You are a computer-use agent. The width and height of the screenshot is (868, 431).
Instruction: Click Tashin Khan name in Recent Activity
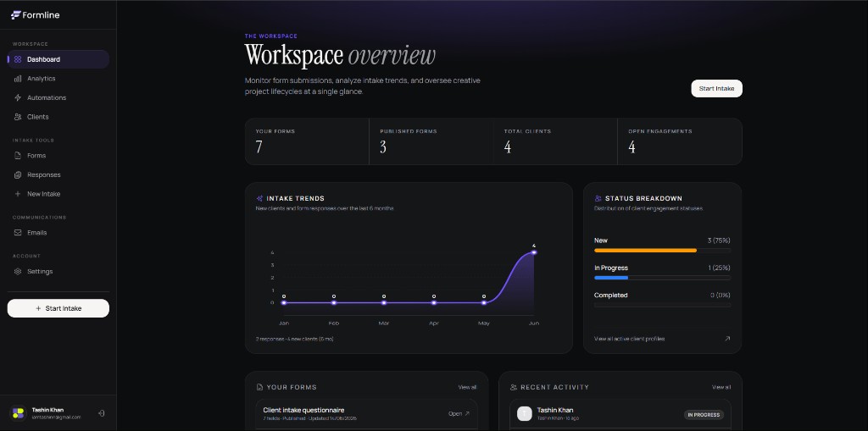pos(554,410)
